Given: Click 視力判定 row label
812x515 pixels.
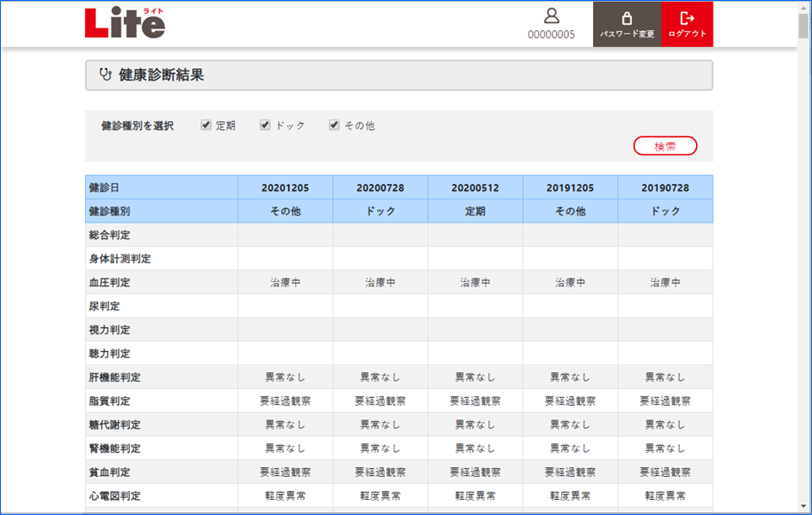Looking at the screenshot, I should point(109,330).
